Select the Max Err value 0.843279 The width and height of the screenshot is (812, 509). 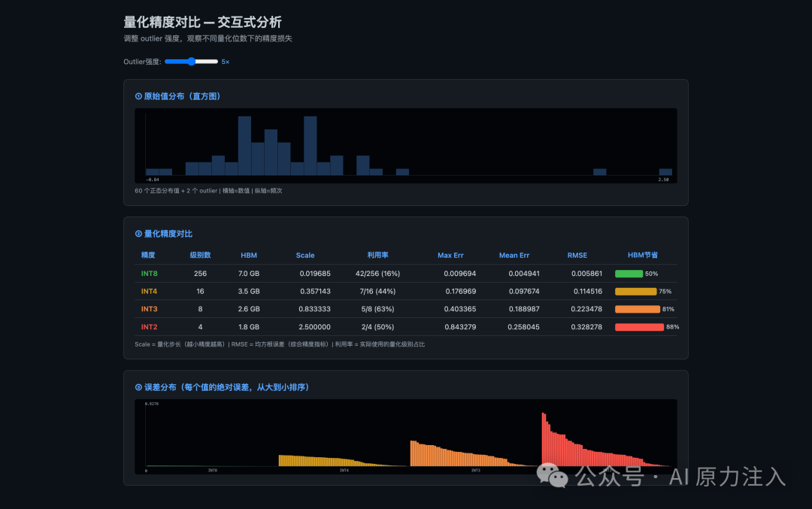tap(460, 327)
